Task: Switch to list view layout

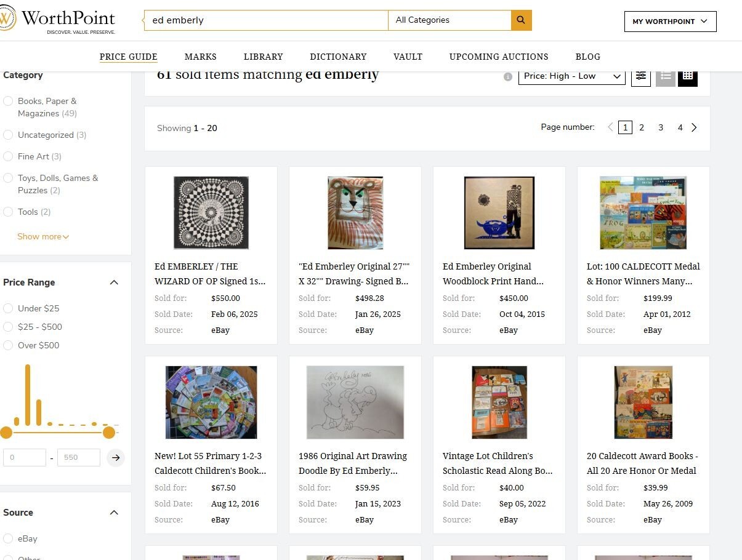Action: (666, 76)
